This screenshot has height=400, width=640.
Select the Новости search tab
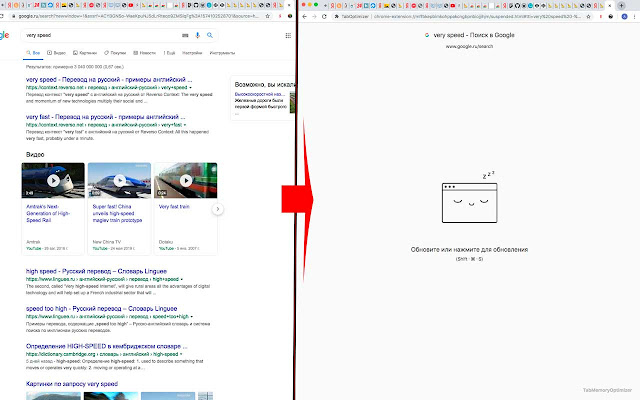144,53
